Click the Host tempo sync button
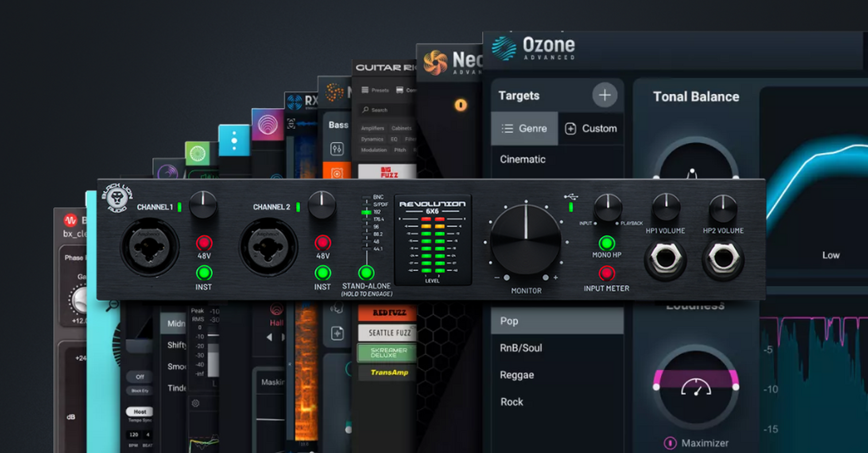 click(140, 411)
